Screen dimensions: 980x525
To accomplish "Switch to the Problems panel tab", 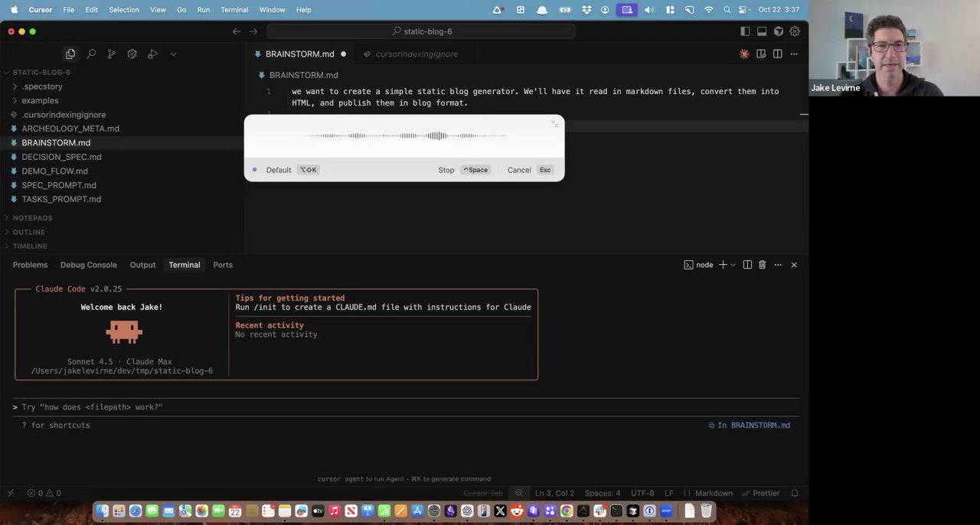I will 30,265.
